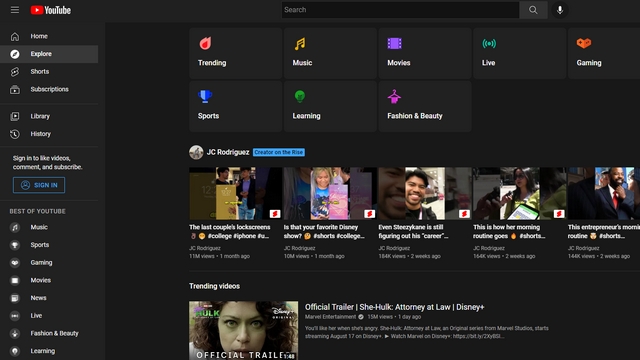The height and width of the screenshot is (360, 640).
Task: Open Library label in sidebar
Action: click(x=40, y=116)
